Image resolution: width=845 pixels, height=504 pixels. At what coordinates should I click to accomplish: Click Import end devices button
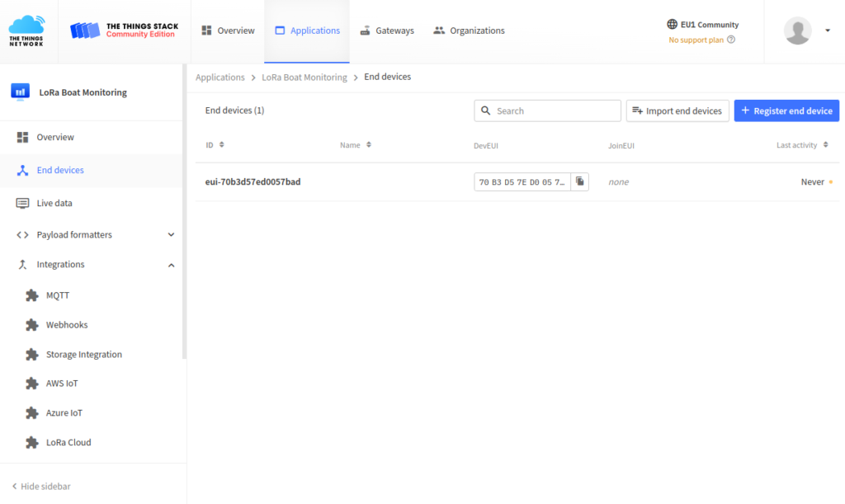point(677,111)
